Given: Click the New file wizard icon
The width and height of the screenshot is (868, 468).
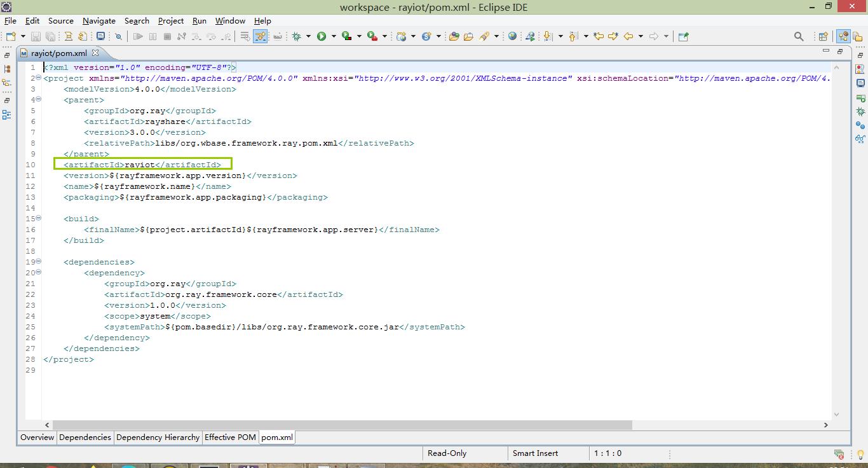Looking at the screenshot, I should (11, 36).
